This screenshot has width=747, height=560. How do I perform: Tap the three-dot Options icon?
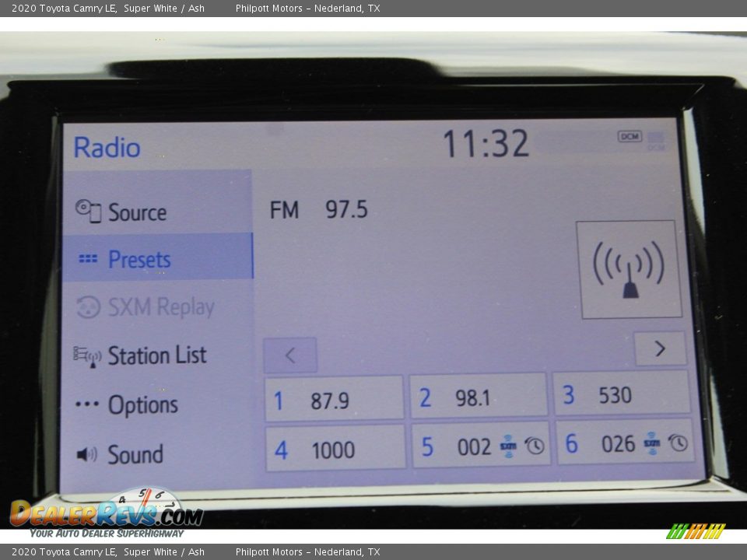(x=87, y=404)
